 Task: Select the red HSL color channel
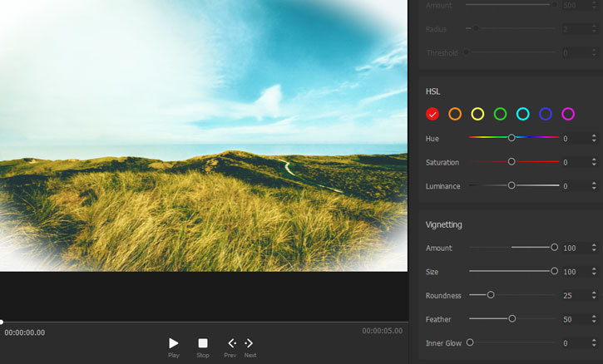click(x=432, y=114)
